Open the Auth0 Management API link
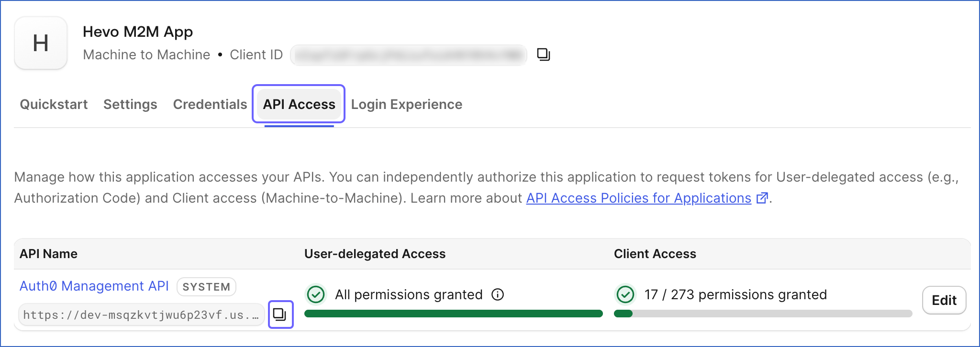Screen dimensions: 980x347 point(94,286)
